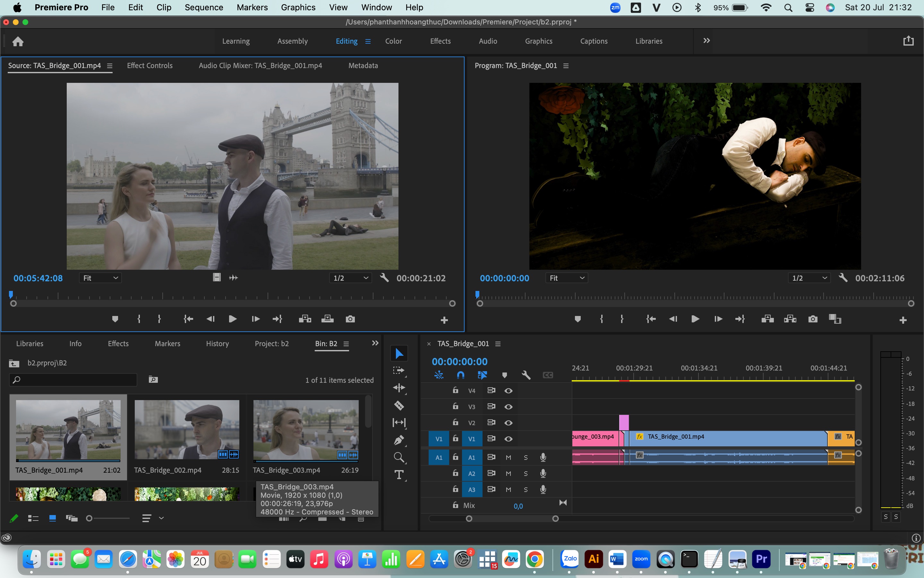Screen dimensions: 924x578
Task: Open Program playback resolution 1/2 dropdown
Action: (809, 278)
